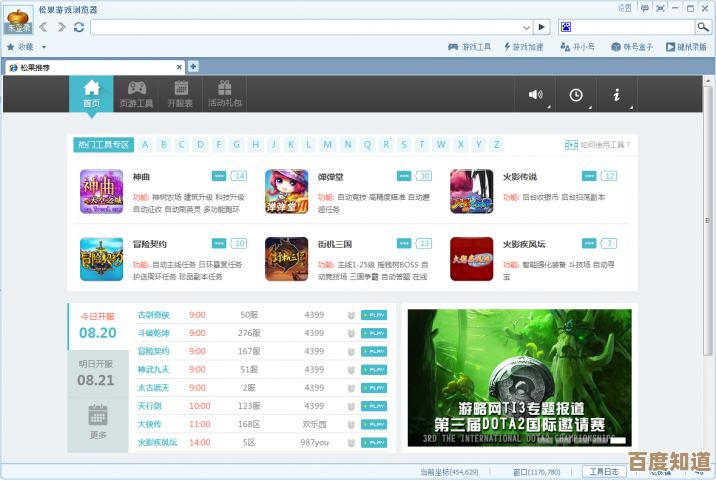The height and width of the screenshot is (480, 716).
Task: Open 游戏工具 in the toolbar
Action: [x=469, y=47]
